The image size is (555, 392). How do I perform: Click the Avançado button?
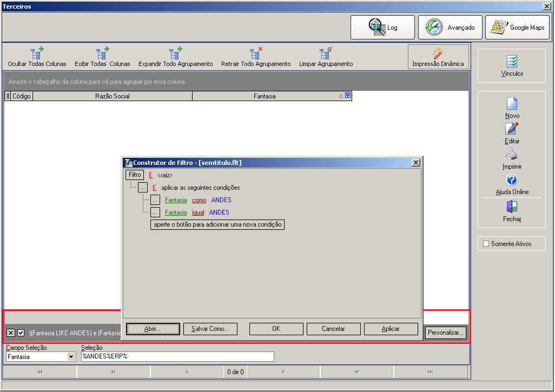click(x=450, y=27)
